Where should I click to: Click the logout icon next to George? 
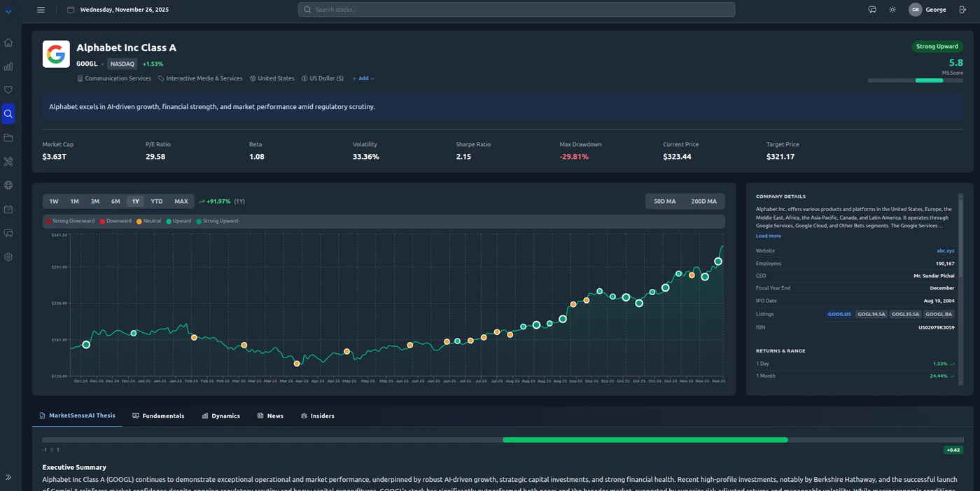pos(962,10)
